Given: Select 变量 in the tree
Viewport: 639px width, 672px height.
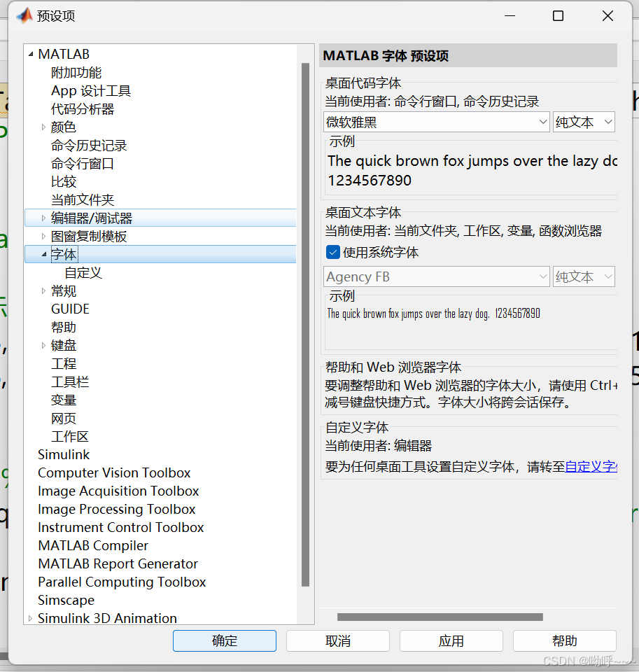Looking at the screenshot, I should click(x=64, y=400).
